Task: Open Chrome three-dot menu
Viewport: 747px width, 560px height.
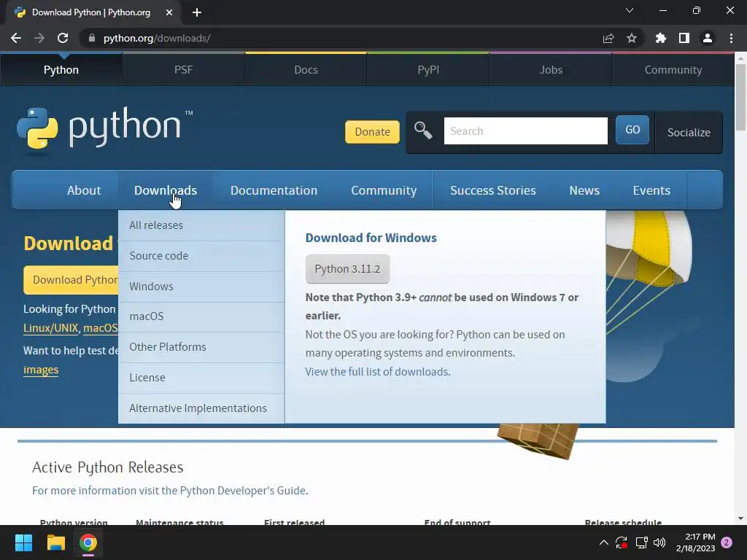Action: [731, 38]
